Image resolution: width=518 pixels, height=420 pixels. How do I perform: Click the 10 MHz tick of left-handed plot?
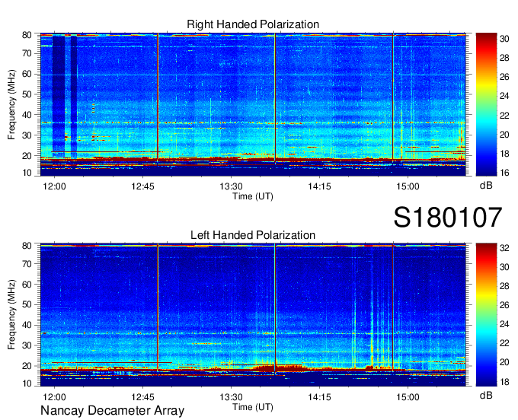[x=27, y=383]
